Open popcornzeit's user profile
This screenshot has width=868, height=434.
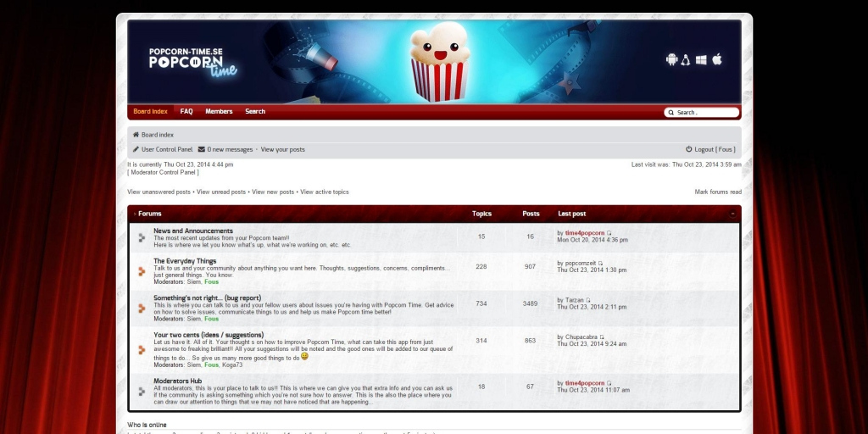[x=581, y=263]
